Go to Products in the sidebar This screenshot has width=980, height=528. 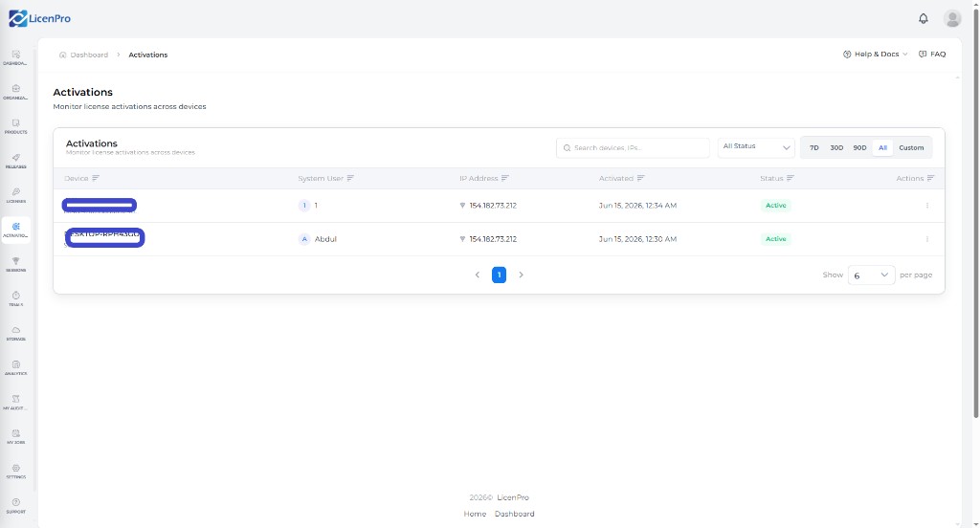(15, 126)
